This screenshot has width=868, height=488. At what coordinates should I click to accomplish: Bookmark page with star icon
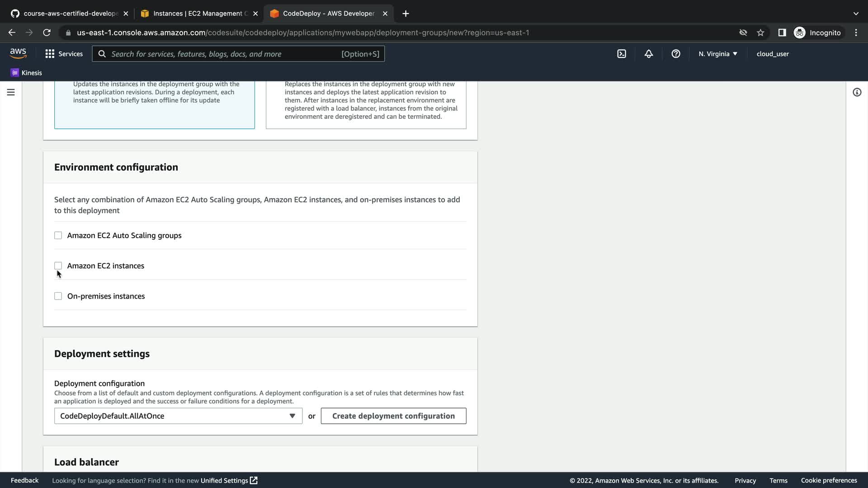point(760,33)
